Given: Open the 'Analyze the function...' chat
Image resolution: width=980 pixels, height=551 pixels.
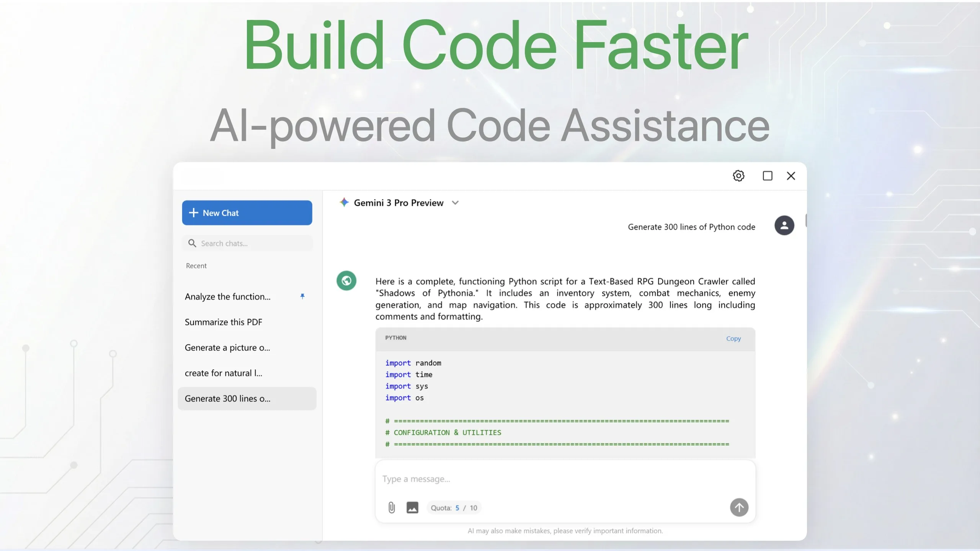Looking at the screenshot, I should point(247,297).
